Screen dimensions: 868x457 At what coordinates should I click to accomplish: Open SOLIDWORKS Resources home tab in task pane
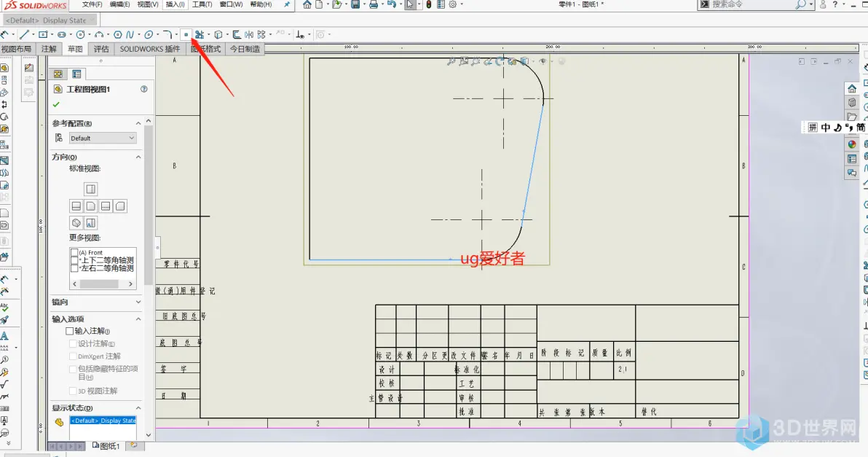[x=852, y=89]
